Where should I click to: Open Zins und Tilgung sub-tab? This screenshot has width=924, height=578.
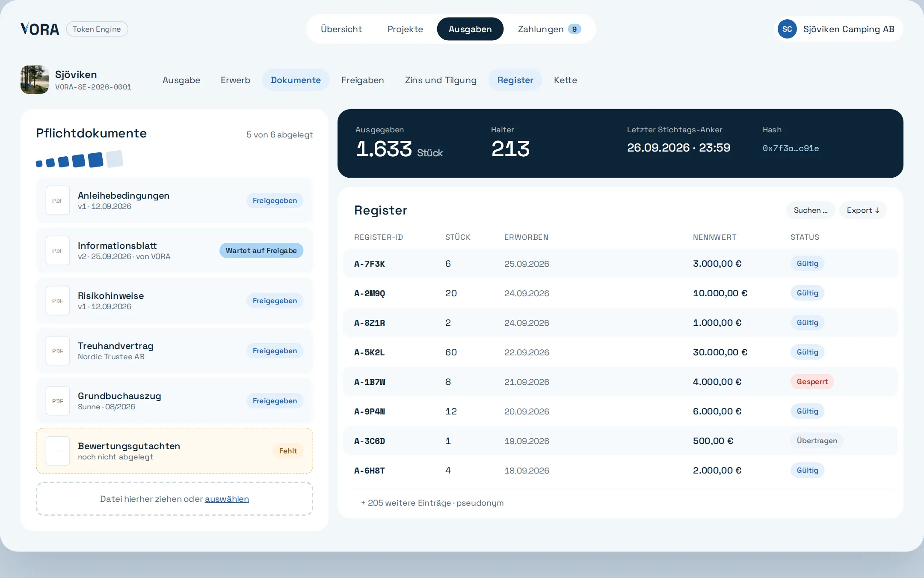coord(441,80)
